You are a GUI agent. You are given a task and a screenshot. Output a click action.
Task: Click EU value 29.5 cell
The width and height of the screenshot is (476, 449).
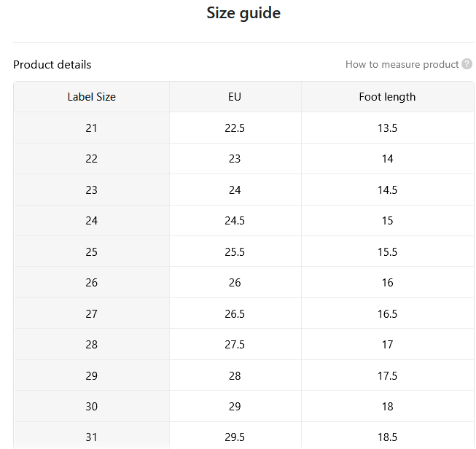tap(235, 437)
